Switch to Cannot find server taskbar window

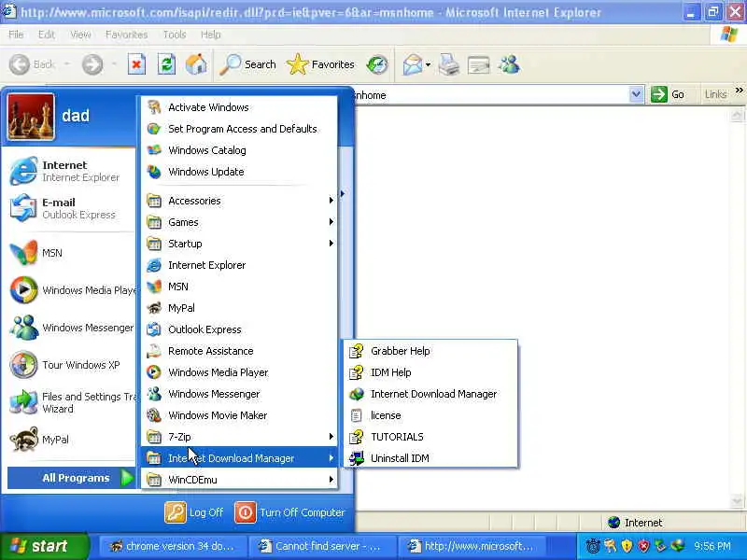(x=322, y=546)
